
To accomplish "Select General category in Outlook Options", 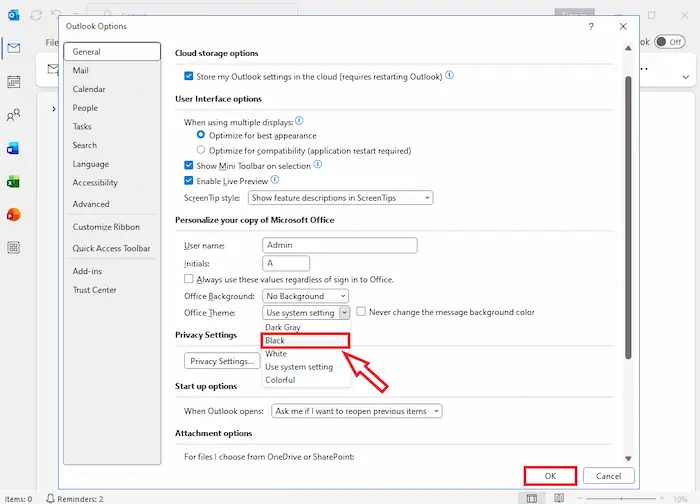I will tap(112, 52).
